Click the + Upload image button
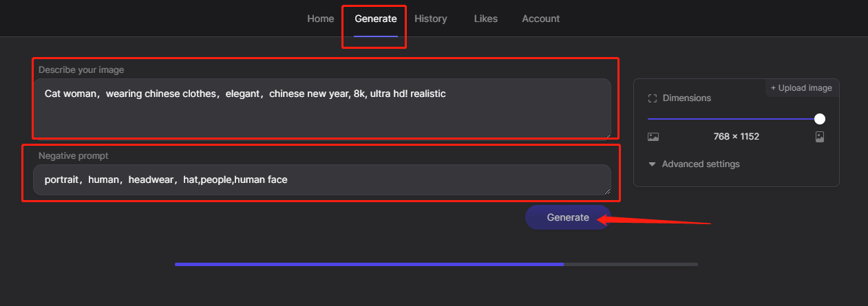Image resolution: width=868 pixels, height=306 pixels. (x=801, y=88)
